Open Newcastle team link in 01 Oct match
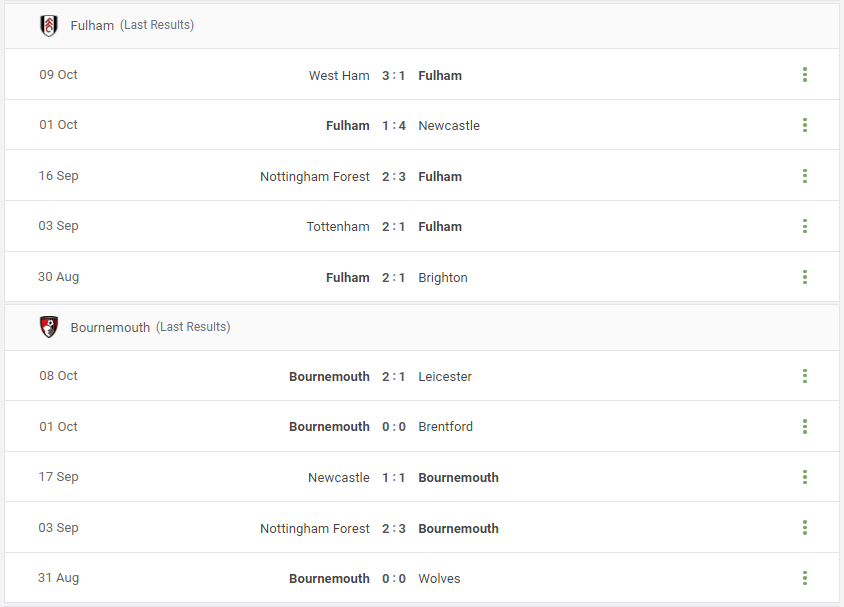This screenshot has height=607, width=844. click(x=449, y=125)
